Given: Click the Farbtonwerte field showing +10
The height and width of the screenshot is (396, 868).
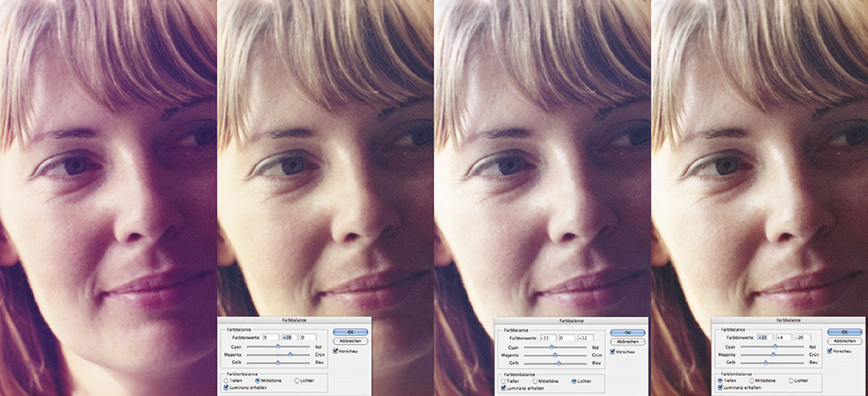Looking at the screenshot, I should coord(765,337).
